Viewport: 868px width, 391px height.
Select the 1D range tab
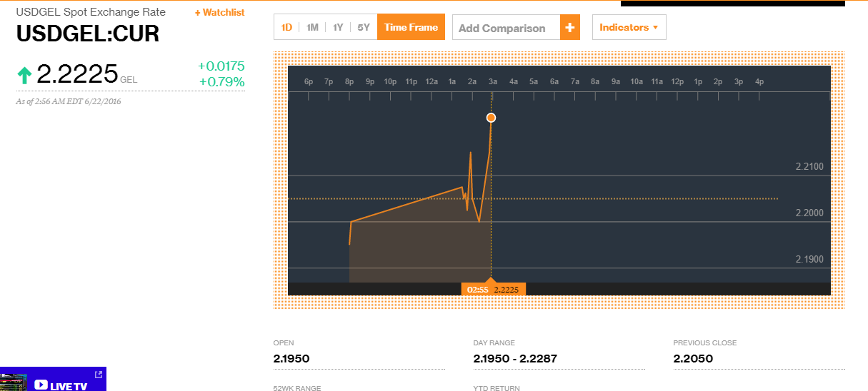pyautogui.click(x=286, y=27)
